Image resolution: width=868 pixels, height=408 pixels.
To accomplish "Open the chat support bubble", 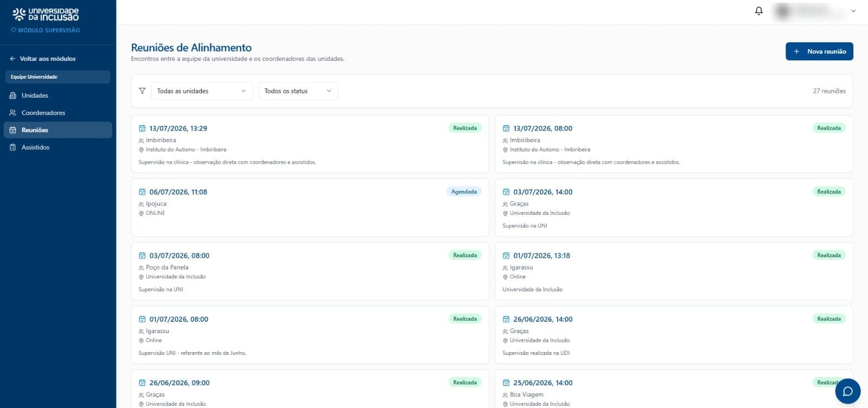I will pyautogui.click(x=848, y=391).
